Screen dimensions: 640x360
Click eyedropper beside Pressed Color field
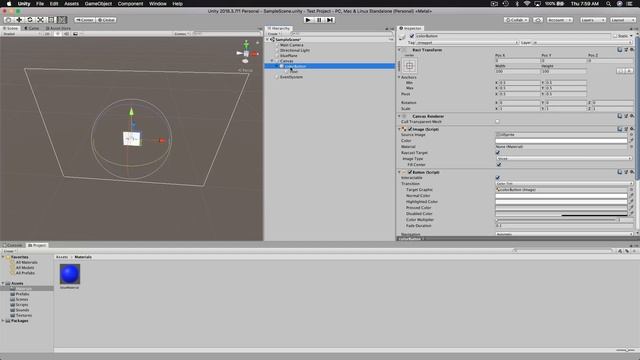(x=631, y=207)
